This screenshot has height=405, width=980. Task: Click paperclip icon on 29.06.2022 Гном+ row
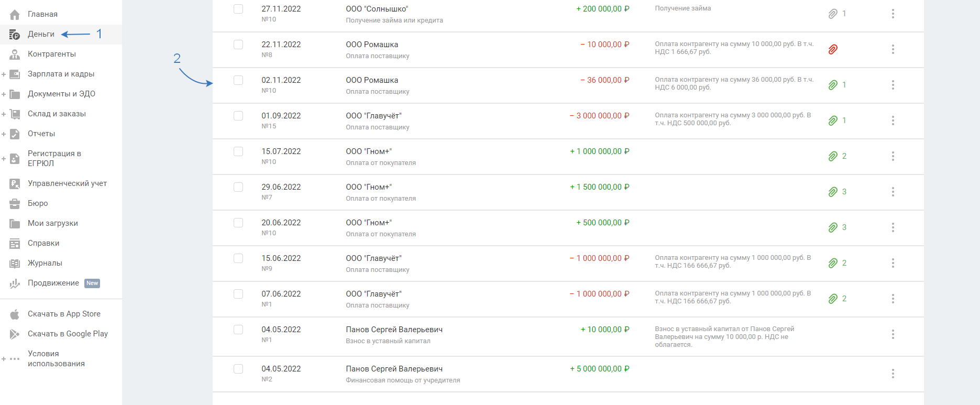click(833, 192)
